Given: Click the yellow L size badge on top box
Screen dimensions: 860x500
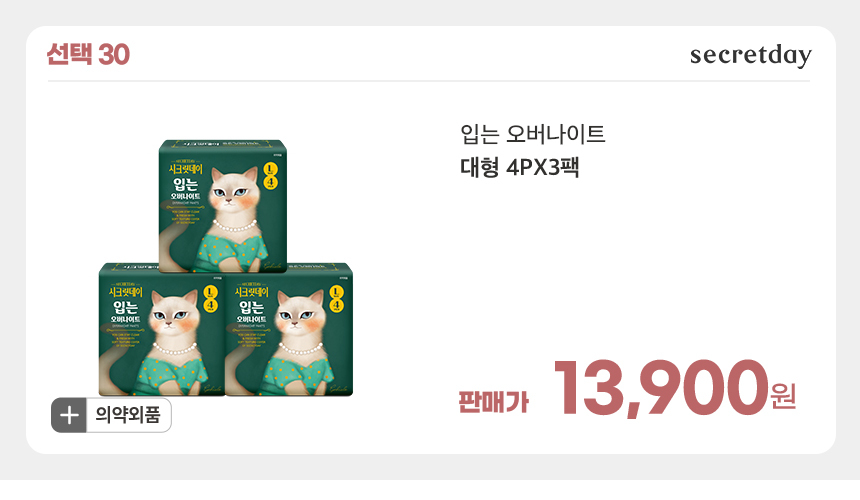Looking at the screenshot, I should [x=270, y=169].
